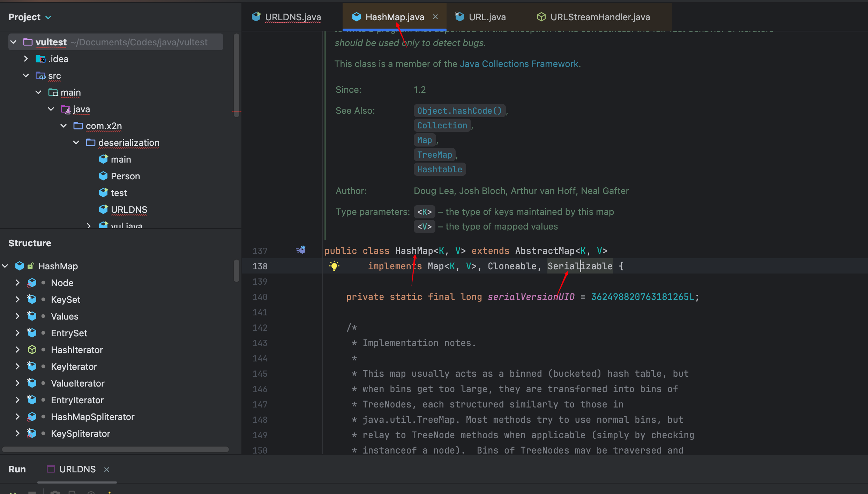
Task: Select the HashMap.java tab
Action: [x=395, y=17]
